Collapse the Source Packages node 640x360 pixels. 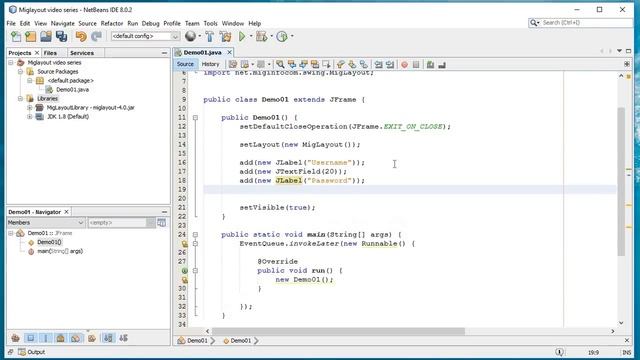click(20, 71)
